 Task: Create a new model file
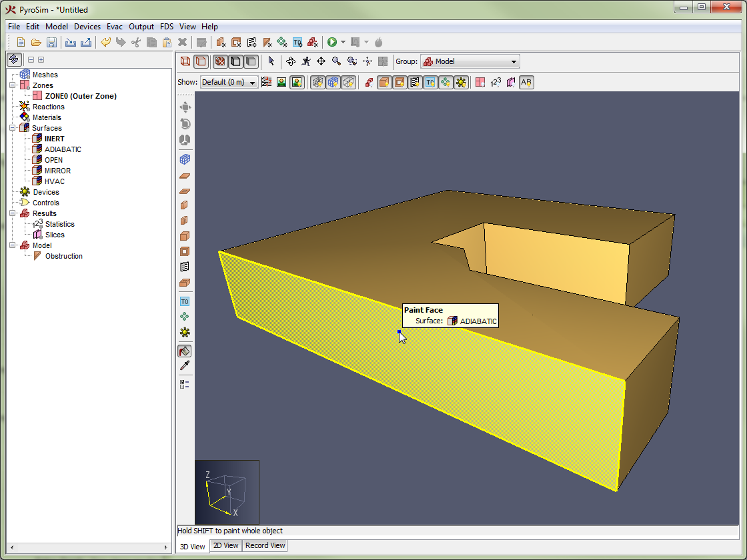pos(21,43)
